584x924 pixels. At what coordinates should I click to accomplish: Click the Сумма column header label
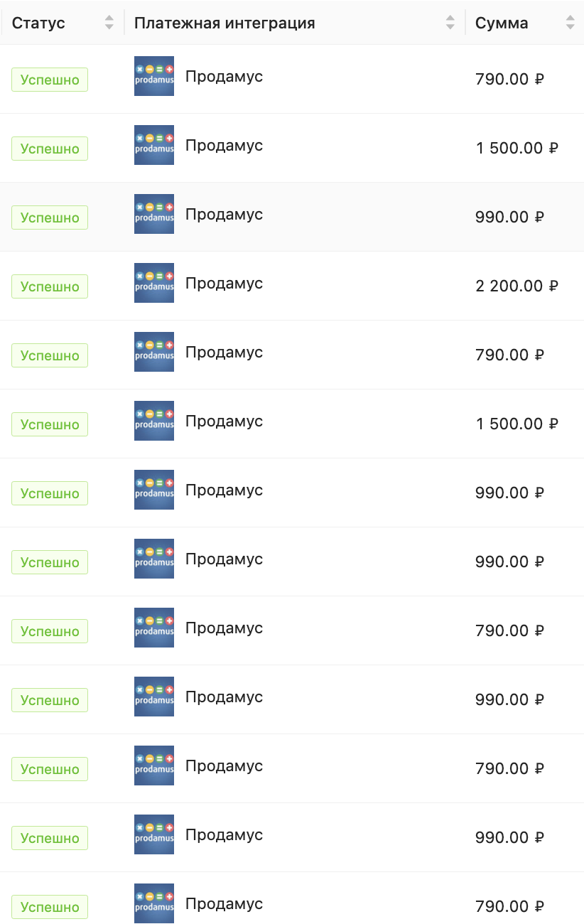coord(502,23)
